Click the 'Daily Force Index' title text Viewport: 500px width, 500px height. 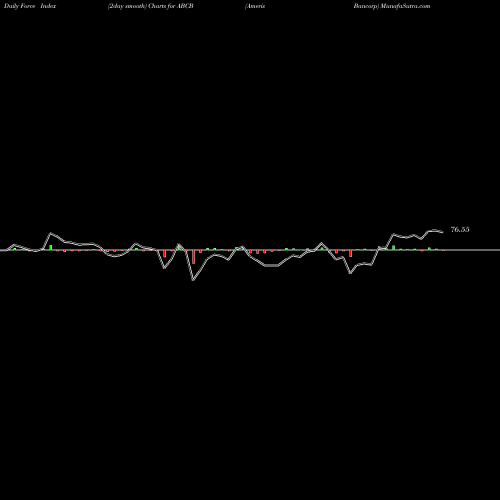[30, 6]
